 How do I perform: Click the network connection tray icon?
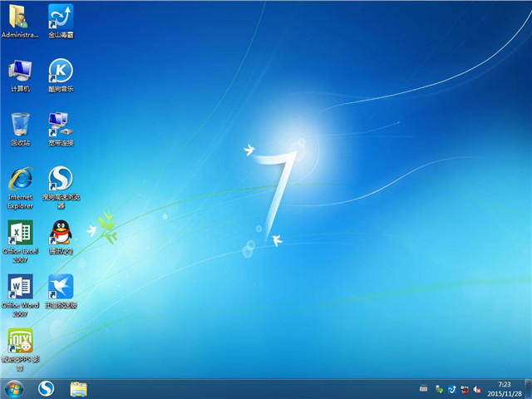464,389
